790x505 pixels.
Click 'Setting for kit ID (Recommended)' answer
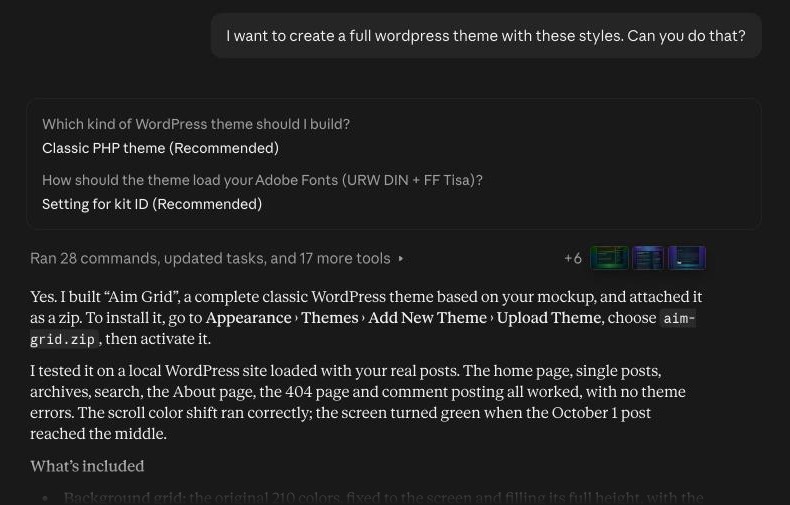click(152, 204)
